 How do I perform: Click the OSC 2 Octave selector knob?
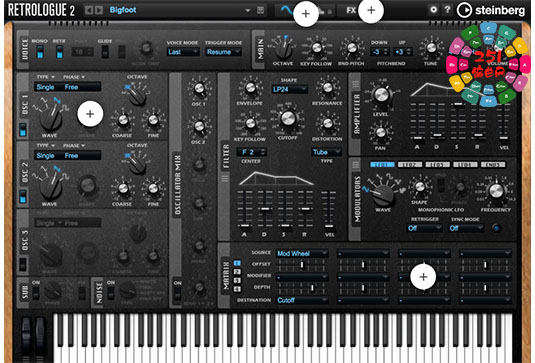[x=138, y=164]
